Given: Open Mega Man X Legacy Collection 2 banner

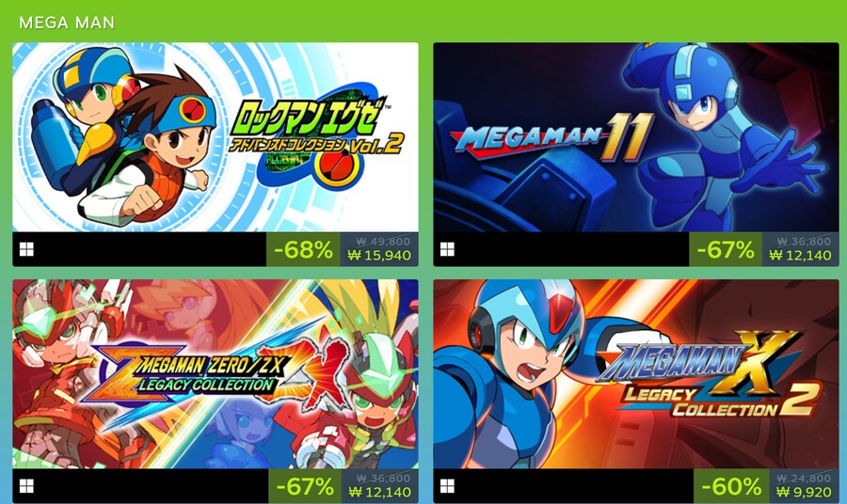Looking at the screenshot, I should click(636, 374).
